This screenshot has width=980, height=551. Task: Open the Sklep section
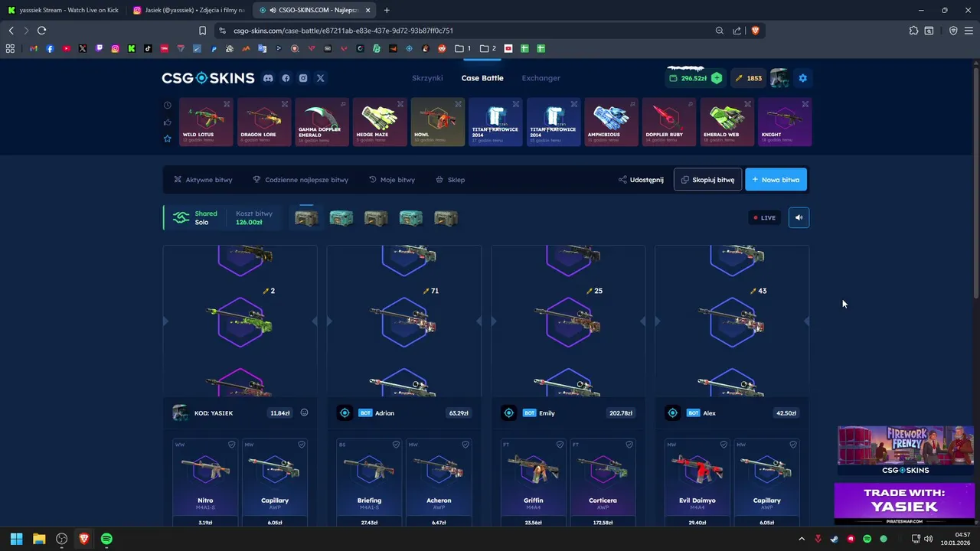(450, 180)
